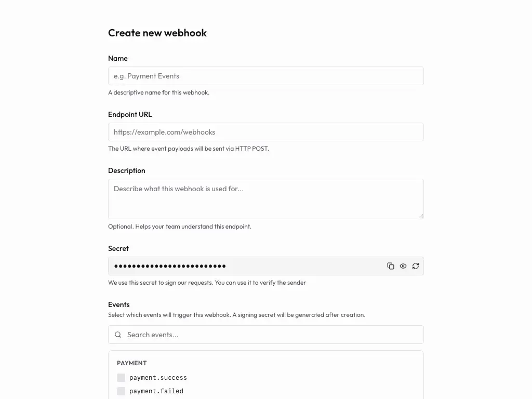Screen dimensions: 532x399
Task: Select the payment.success event label
Action: 158,378
